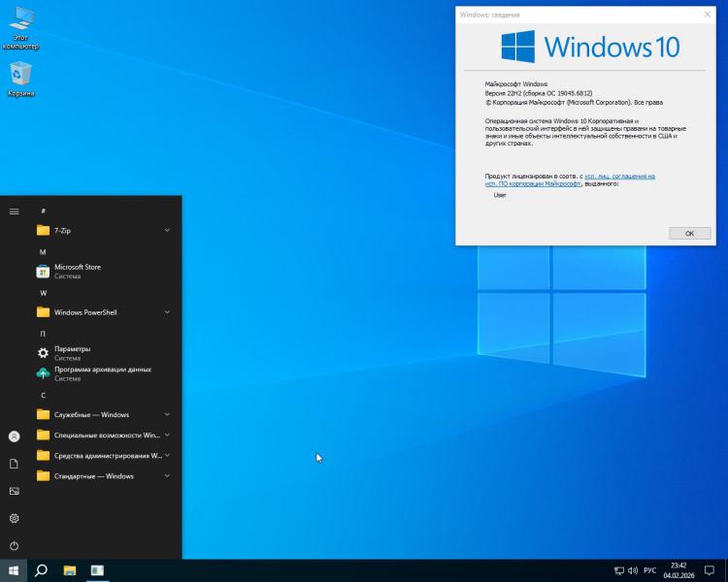
Task: Open the Pictures shortcut in the Start rail
Action: (14, 491)
